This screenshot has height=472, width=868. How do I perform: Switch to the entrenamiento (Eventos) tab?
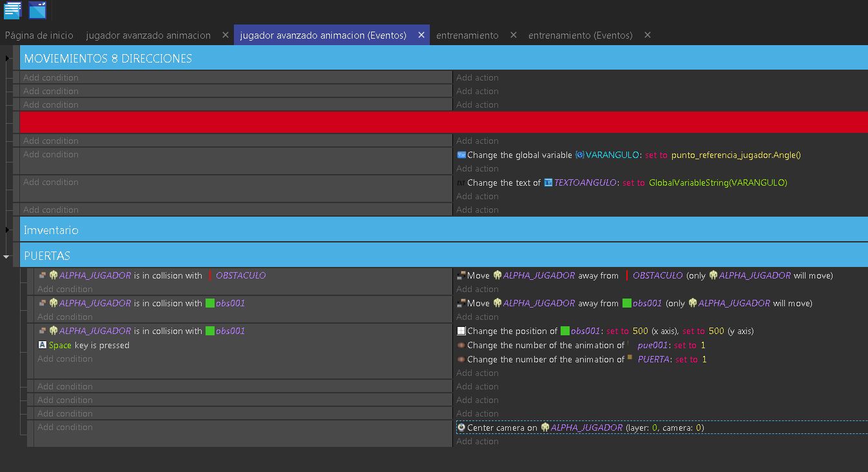point(581,35)
